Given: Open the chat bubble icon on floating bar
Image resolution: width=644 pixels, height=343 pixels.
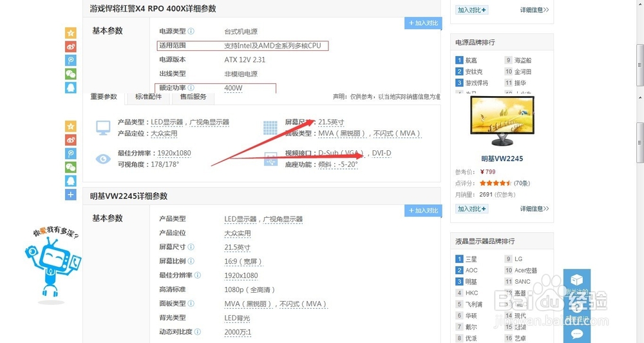Looking at the screenshot, I should pos(576,334).
